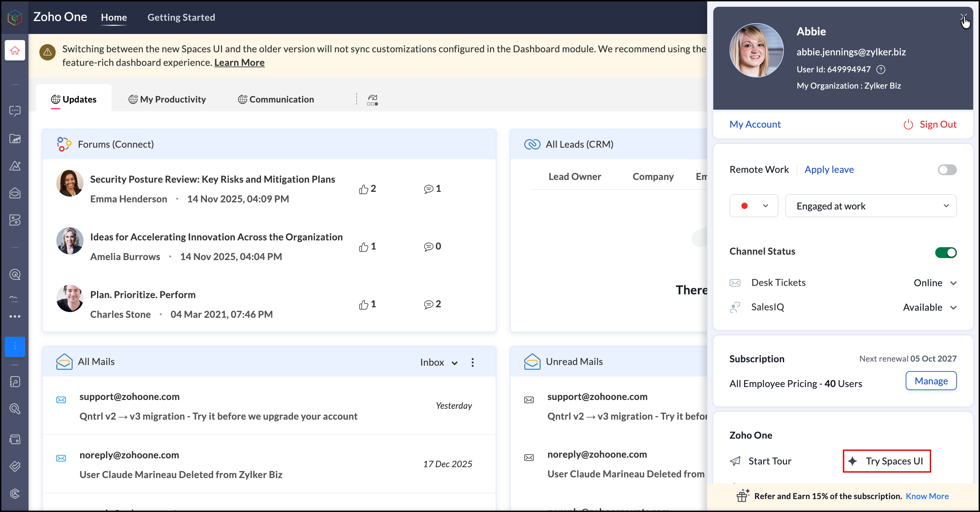This screenshot has width=980, height=512.
Task: Expand the Engaged at work dropdown
Action: coord(870,206)
